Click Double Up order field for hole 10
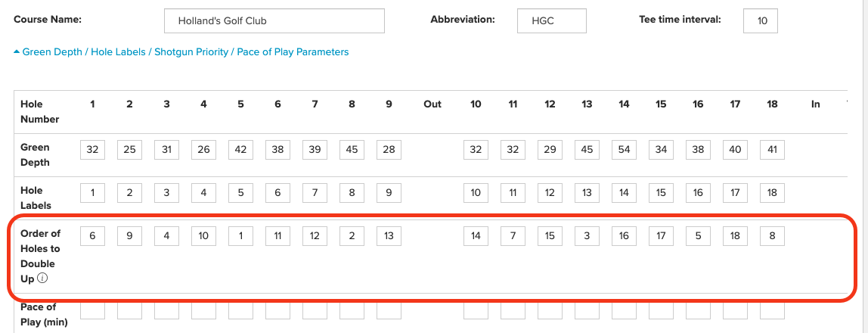 476,236
